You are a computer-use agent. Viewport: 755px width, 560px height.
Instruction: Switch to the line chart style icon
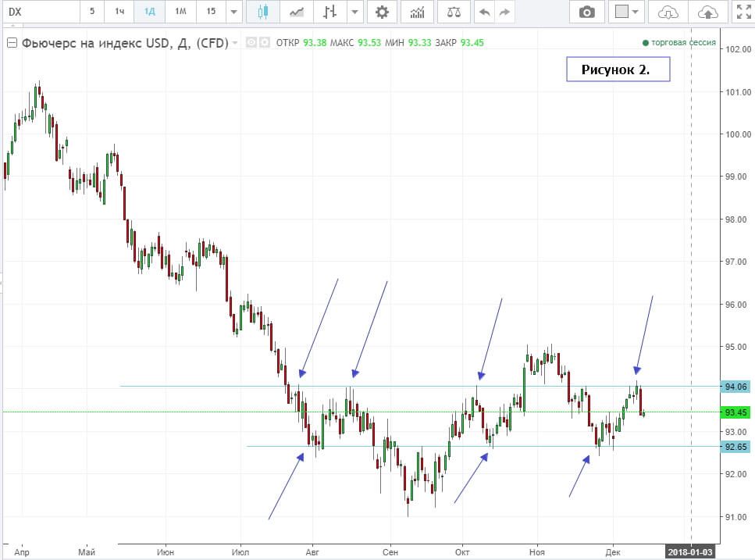(x=296, y=12)
